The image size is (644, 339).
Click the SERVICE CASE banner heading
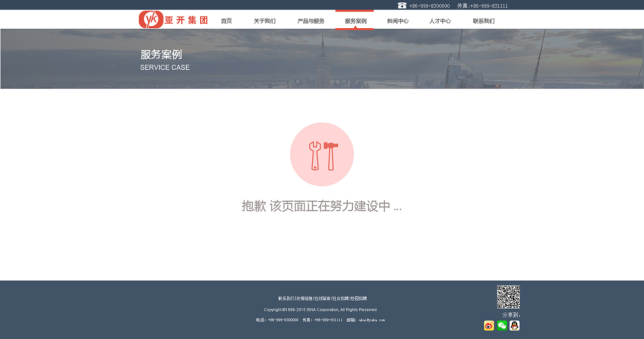pos(165,67)
